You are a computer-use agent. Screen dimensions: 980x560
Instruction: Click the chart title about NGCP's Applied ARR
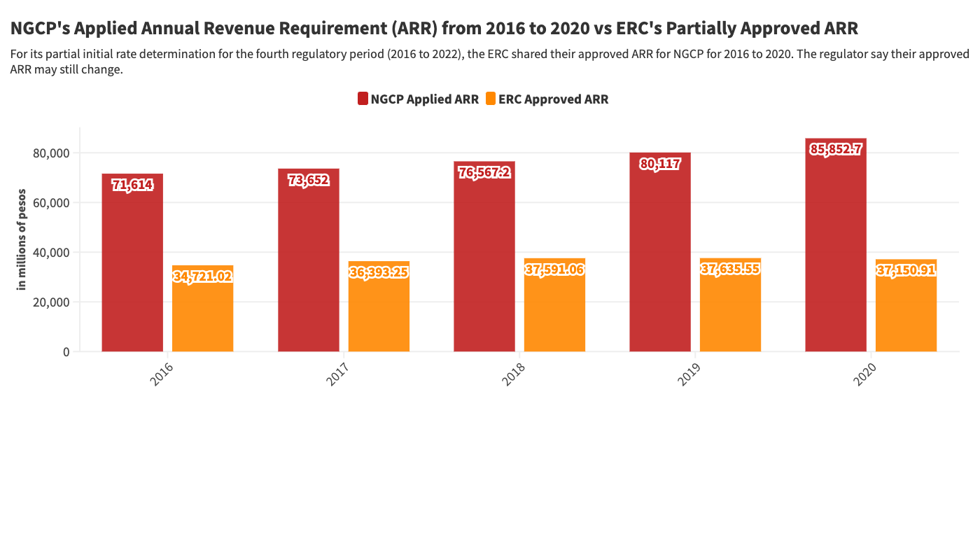pyautogui.click(x=434, y=29)
